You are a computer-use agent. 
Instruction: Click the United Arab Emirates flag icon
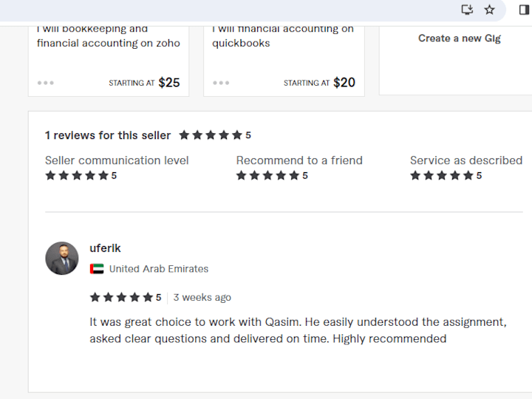[x=97, y=269]
